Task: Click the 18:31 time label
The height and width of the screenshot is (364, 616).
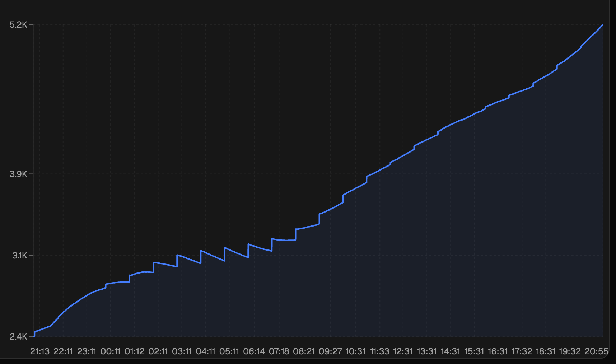Action: [x=546, y=351]
